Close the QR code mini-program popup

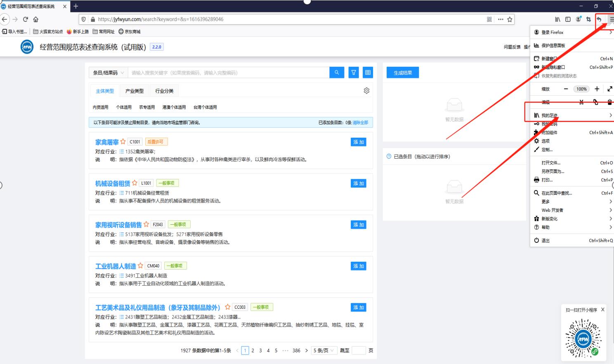(x=603, y=310)
